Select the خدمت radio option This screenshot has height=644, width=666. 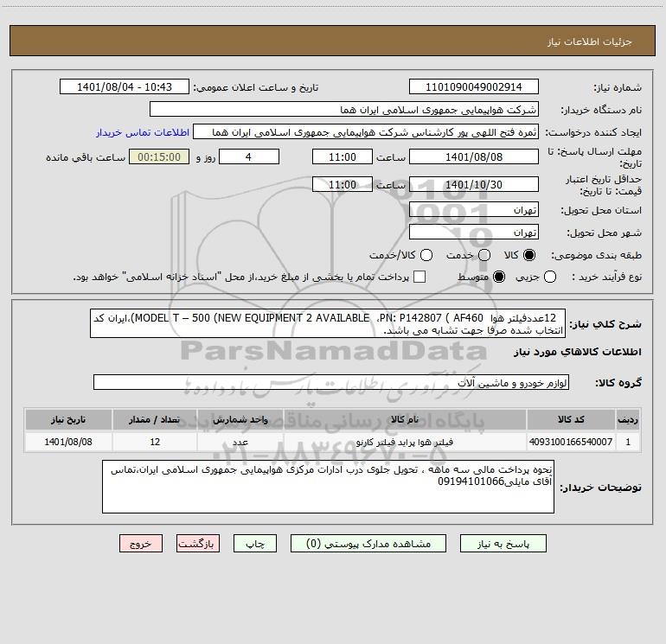point(483,255)
